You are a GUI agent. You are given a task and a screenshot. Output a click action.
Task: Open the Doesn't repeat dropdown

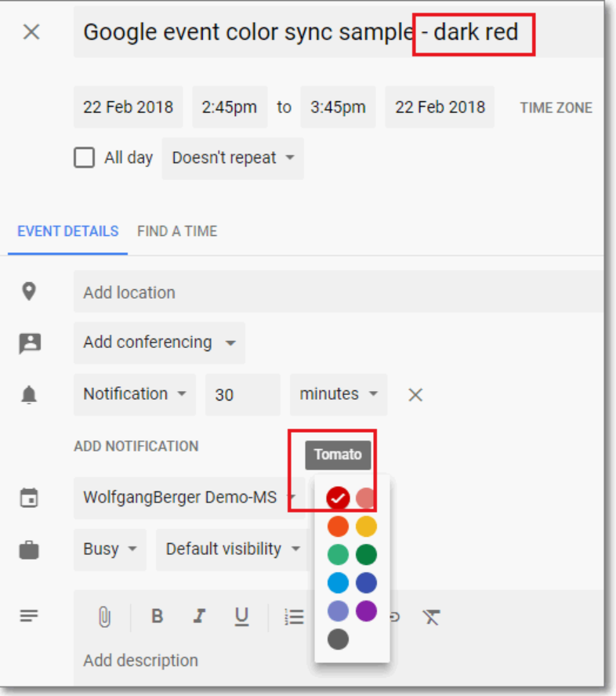[x=233, y=158]
